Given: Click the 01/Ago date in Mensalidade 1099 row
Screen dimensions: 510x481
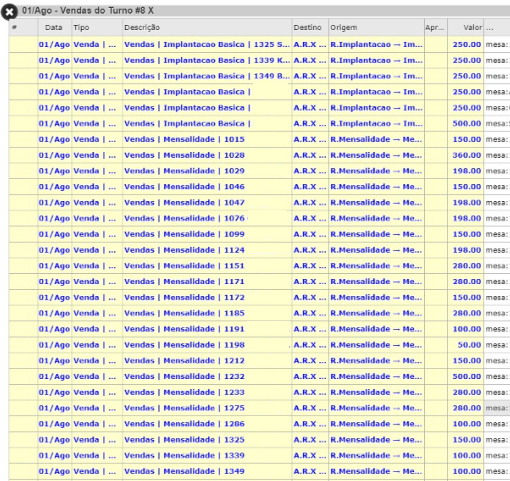Looking at the screenshot, I should [54, 234].
